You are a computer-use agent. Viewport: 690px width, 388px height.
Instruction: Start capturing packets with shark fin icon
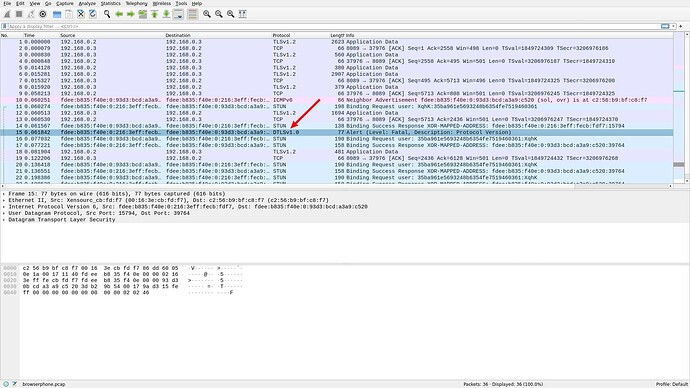[x=7, y=14]
